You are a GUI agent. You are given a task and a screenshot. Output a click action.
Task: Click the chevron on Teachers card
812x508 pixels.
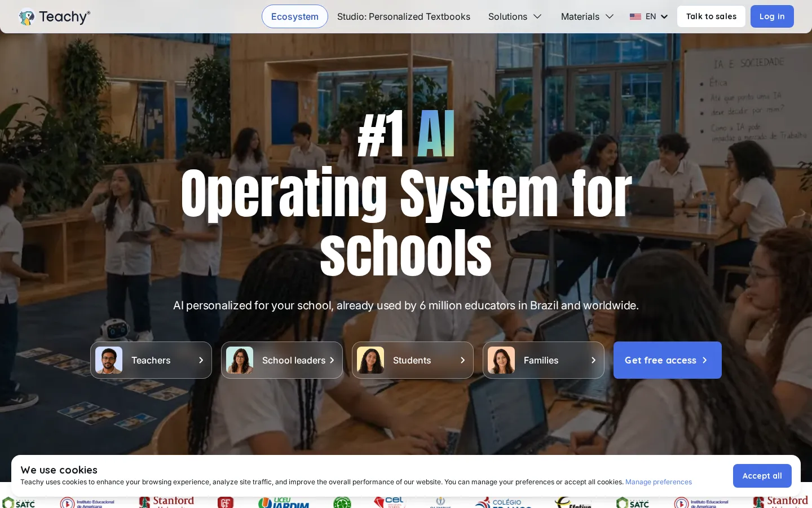coord(201,360)
